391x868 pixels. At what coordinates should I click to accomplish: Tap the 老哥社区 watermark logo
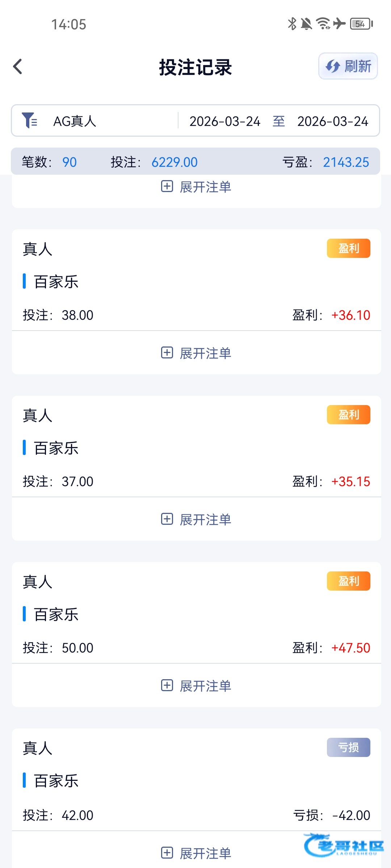click(x=344, y=846)
